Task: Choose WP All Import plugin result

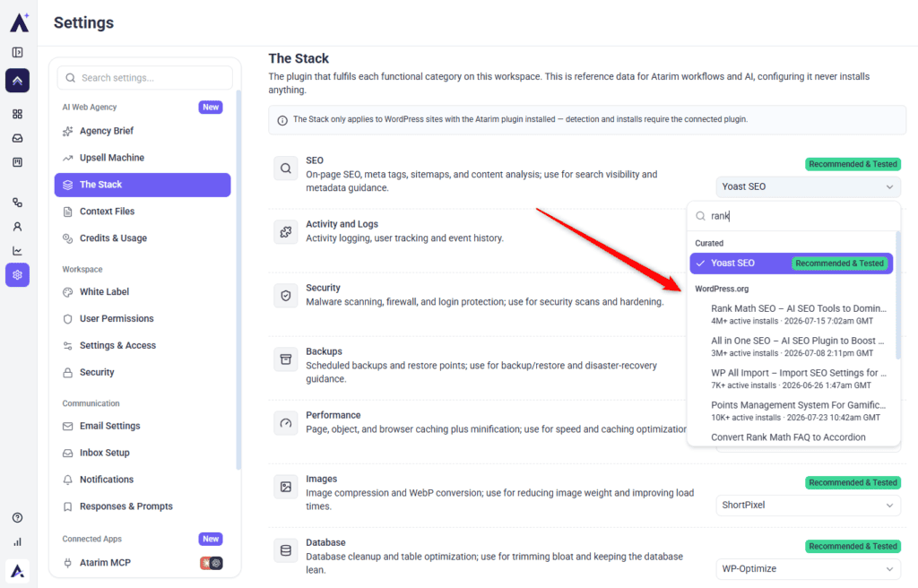Action: pyautogui.click(x=791, y=378)
